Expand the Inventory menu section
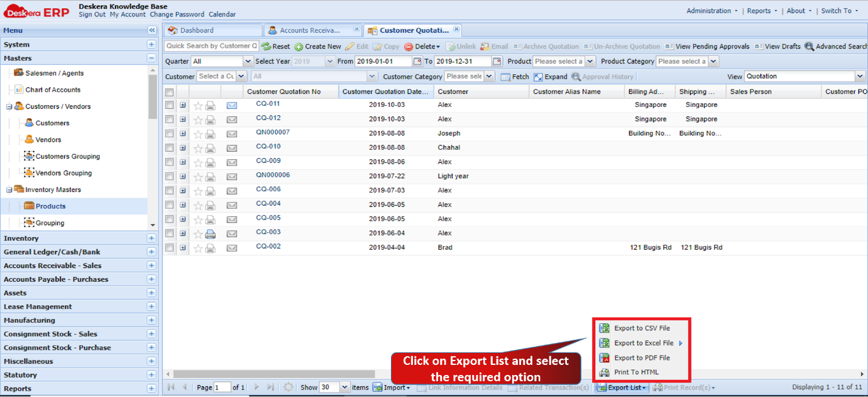The height and width of the screenshot is (397, 868). click(x=151, y=238)
